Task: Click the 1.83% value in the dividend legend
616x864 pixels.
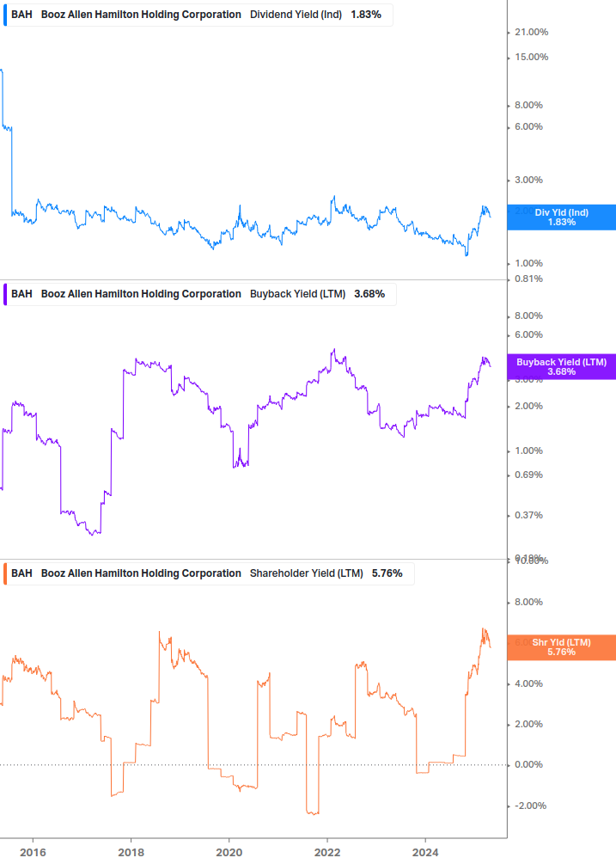Action: point(366,15)
